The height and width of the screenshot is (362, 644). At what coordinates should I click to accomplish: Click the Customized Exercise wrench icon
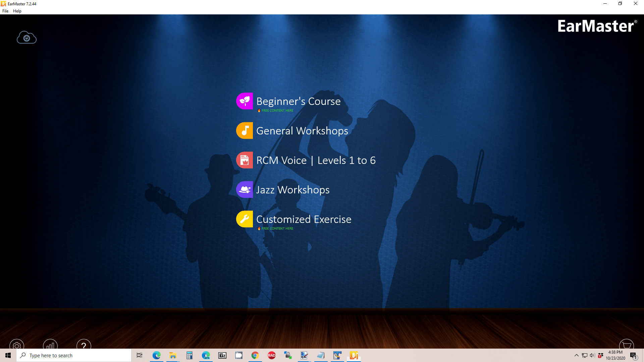click(245, 219)
